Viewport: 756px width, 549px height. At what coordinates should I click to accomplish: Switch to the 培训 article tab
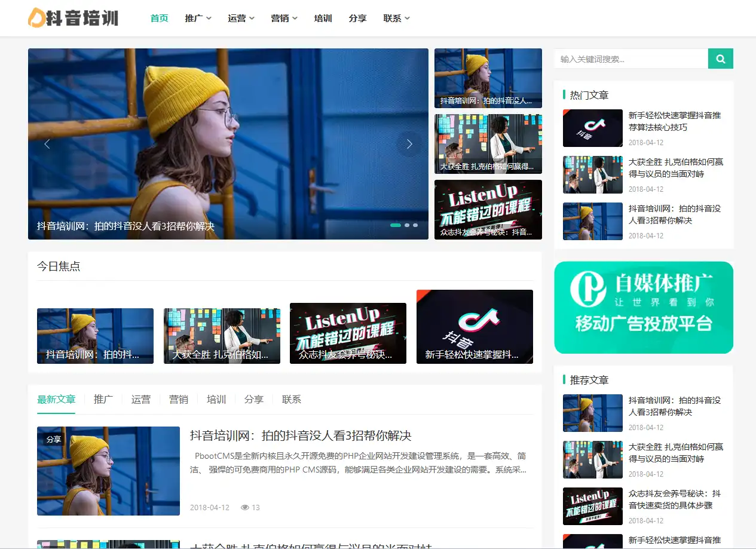216,400
